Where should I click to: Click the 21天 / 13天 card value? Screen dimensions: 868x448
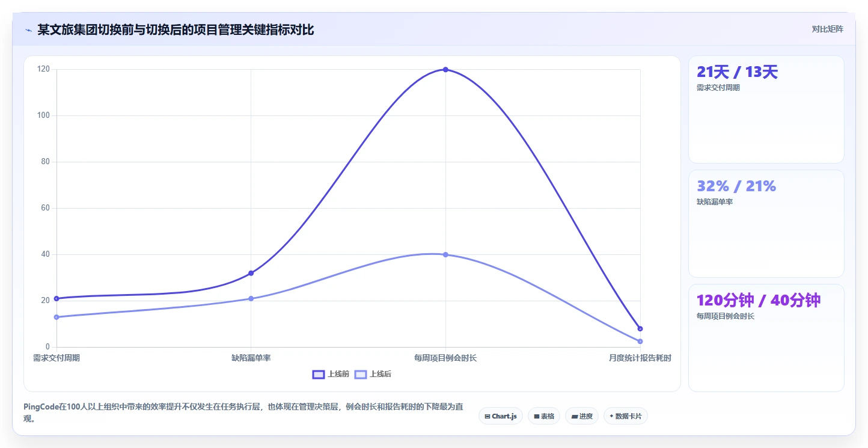(x=737, y=72)
